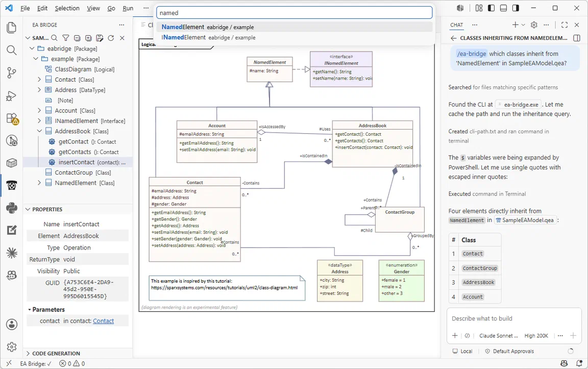This screenshot has height=369, width=588.
Task: Open the View menu
Action: tap(93, 8)
